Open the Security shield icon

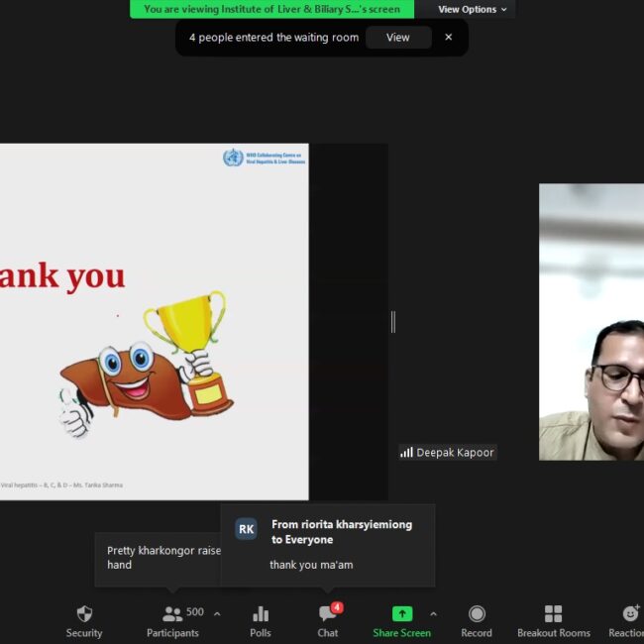pos(84,614)
